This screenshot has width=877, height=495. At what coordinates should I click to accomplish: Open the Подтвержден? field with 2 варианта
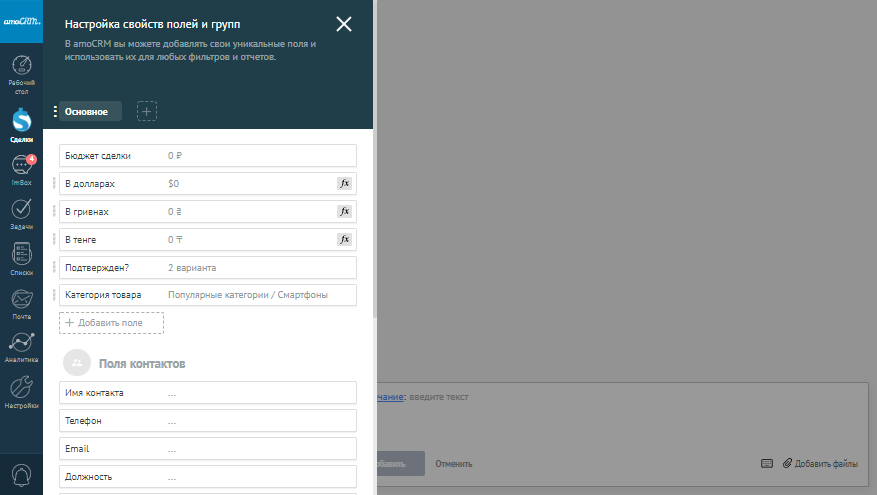(208, 268)
